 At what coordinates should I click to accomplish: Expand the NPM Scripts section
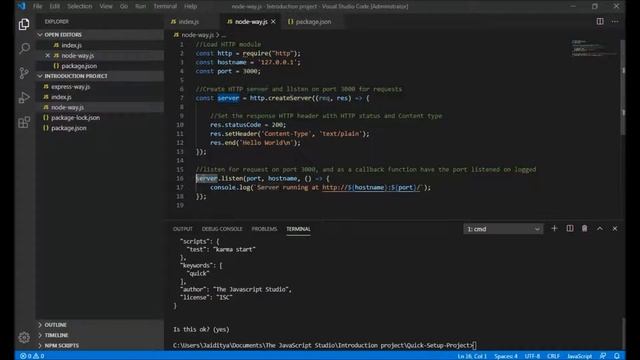coord(100,345)
